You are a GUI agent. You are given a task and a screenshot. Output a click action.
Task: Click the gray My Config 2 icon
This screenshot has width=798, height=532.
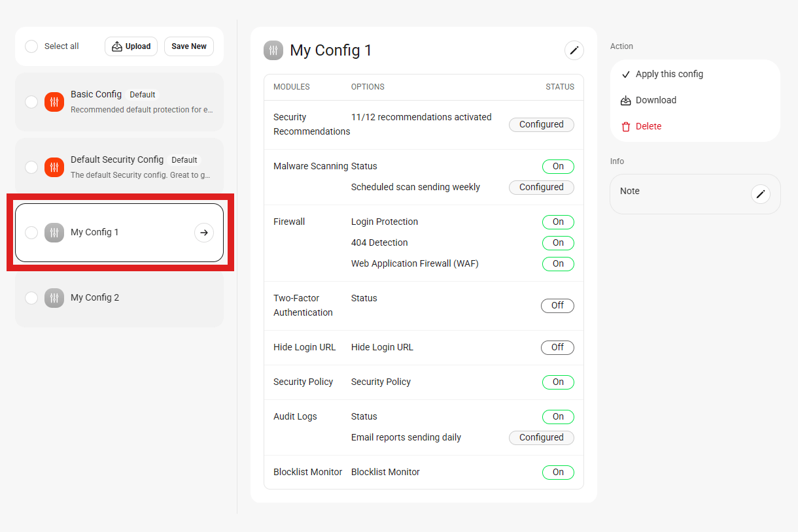click(54, 298)
